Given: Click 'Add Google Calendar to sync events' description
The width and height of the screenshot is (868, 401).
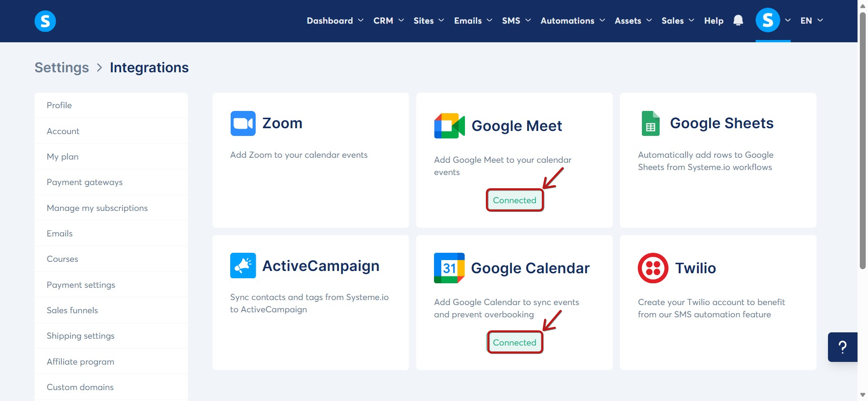Looking at the screenshot, I should pos(506,308).
